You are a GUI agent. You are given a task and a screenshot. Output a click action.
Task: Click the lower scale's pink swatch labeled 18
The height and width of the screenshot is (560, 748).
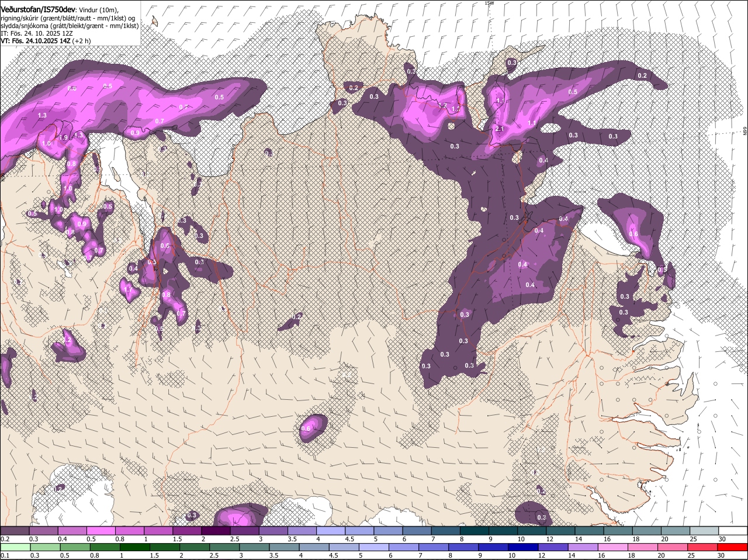[642, 547]
